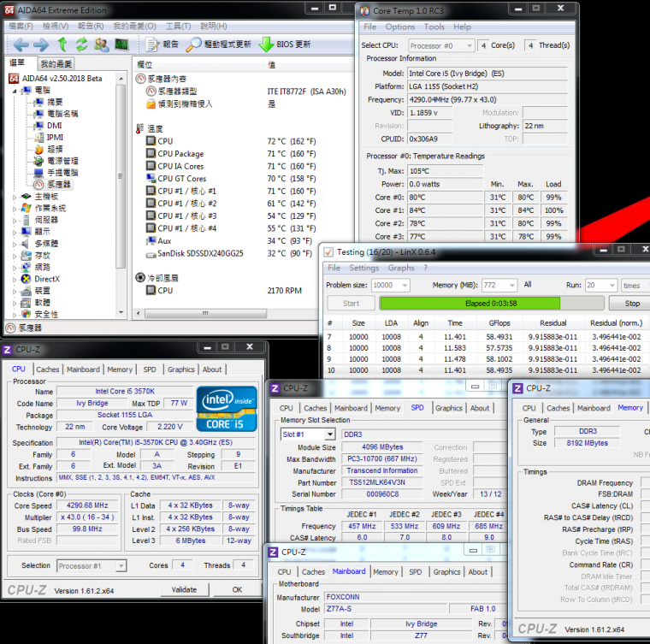This screenshot has height=644, width=650.
Task: Switch to 我的最愛 tab in AIDA64
Action: 56,64
